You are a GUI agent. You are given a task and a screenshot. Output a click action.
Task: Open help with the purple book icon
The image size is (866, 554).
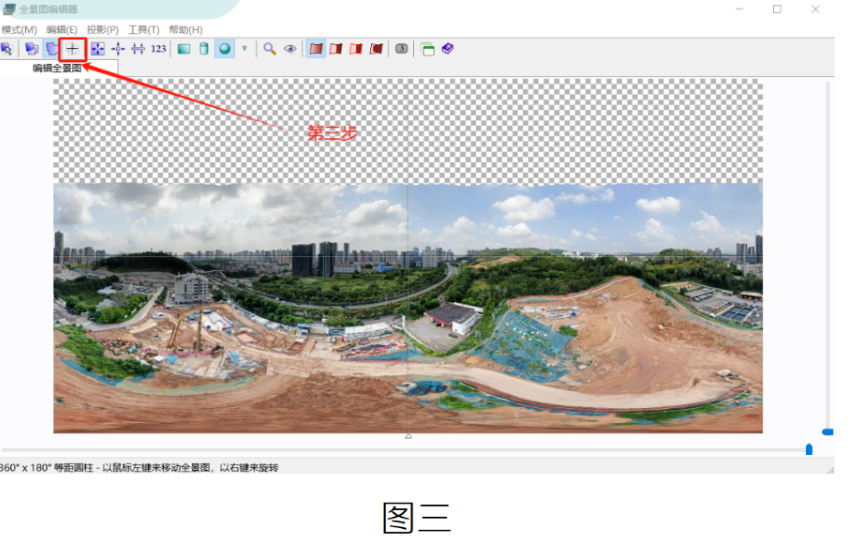pyautogui.click(x=447, y=49)
